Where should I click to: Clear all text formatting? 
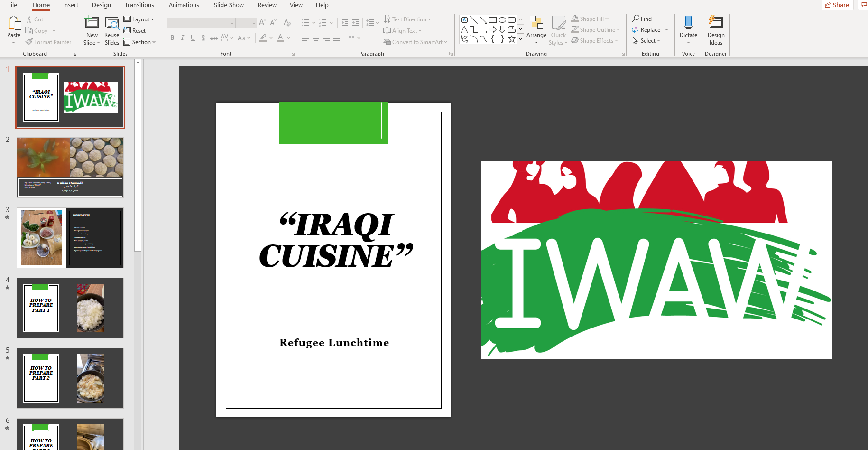tap(287, 23)
